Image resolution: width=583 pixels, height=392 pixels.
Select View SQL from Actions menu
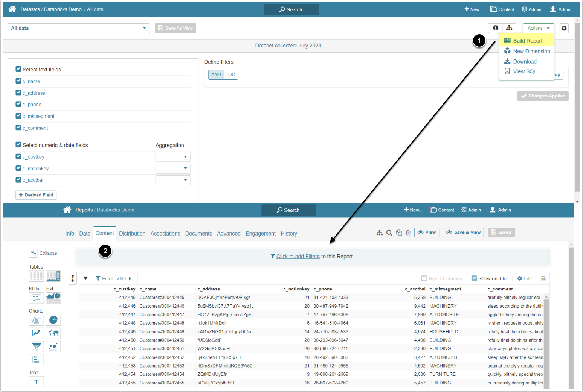[520, 71]
